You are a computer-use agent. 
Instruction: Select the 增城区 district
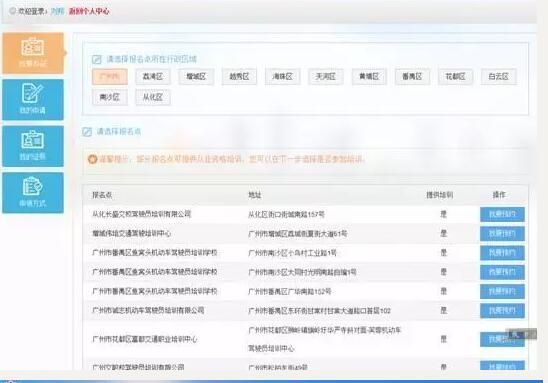(196, 77)
